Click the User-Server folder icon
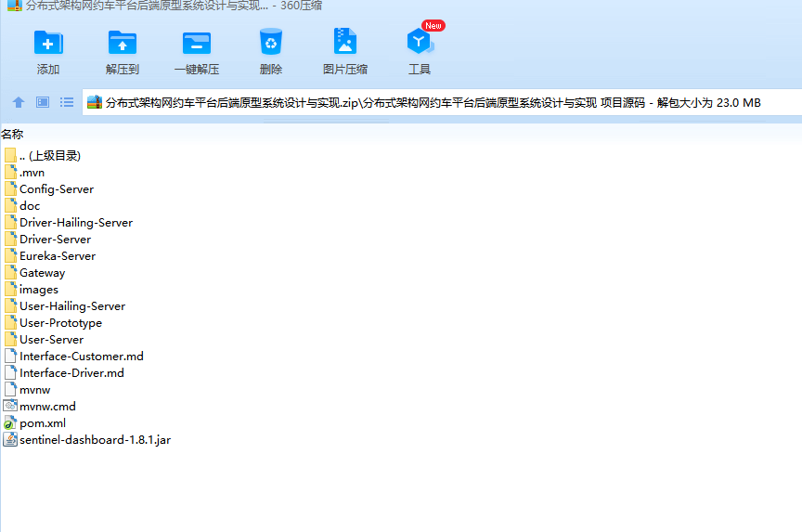Image resolution: width=802 pixels, height=532 pixels. [x=10, y=339]
